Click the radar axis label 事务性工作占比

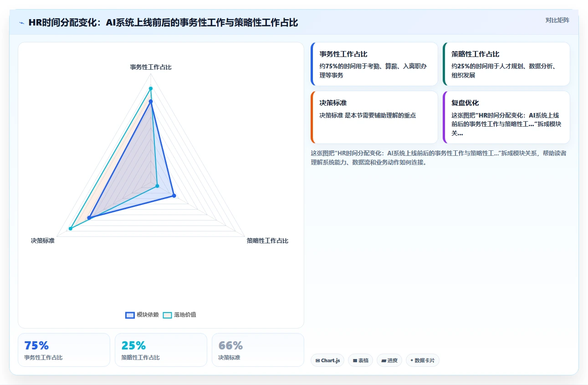click(x=151, y=67)
